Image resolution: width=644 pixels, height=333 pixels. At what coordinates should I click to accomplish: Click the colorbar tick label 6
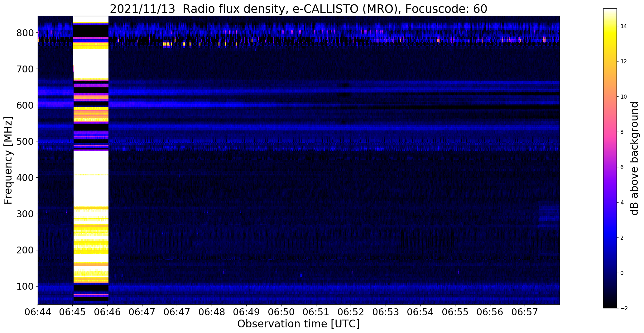point(622,167)
